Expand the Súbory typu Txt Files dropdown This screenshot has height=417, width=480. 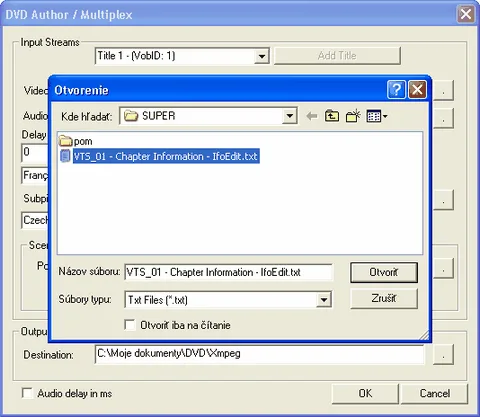(324, 300)
